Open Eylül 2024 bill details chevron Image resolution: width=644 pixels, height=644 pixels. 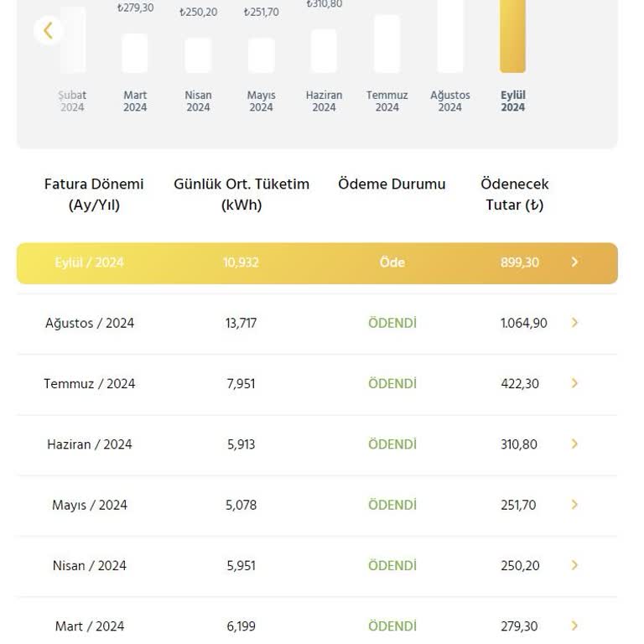574,262
